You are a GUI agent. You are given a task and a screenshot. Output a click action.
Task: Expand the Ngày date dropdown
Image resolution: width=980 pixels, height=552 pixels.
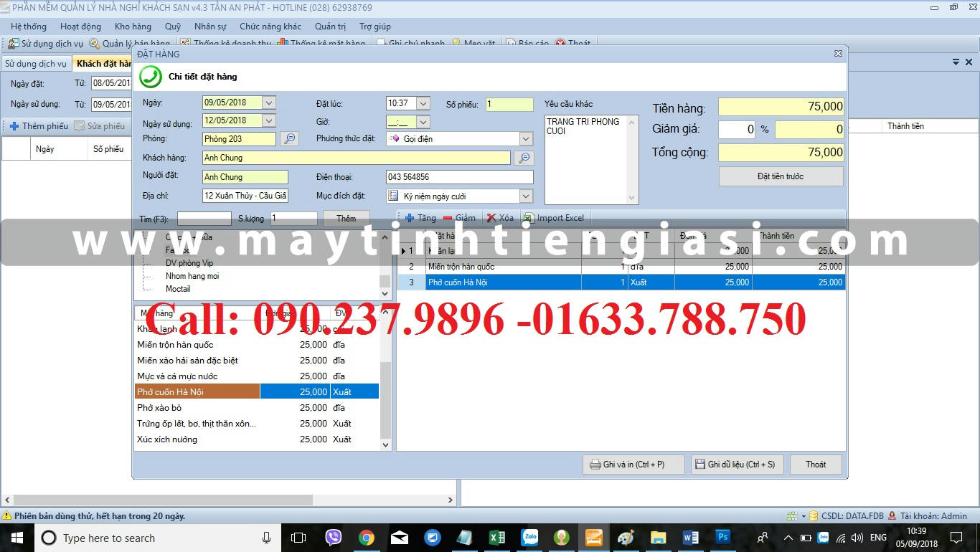(x=269, y=103)
